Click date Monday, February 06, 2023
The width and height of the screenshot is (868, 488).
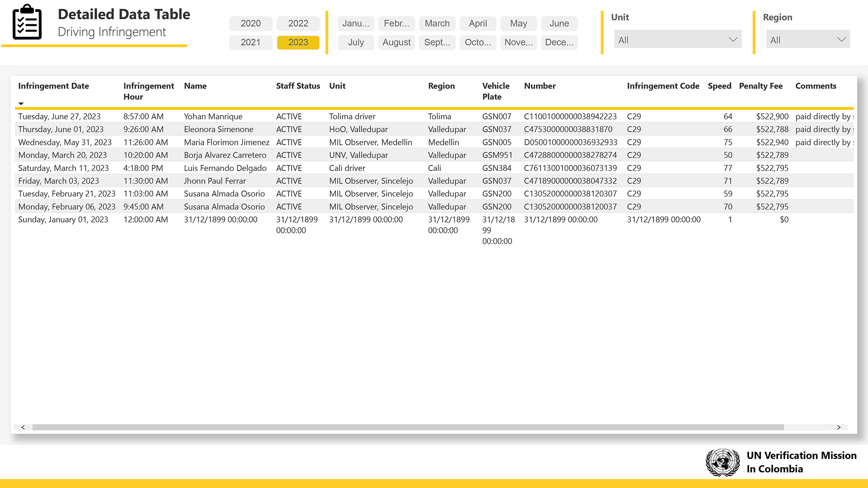coord(67,206)
